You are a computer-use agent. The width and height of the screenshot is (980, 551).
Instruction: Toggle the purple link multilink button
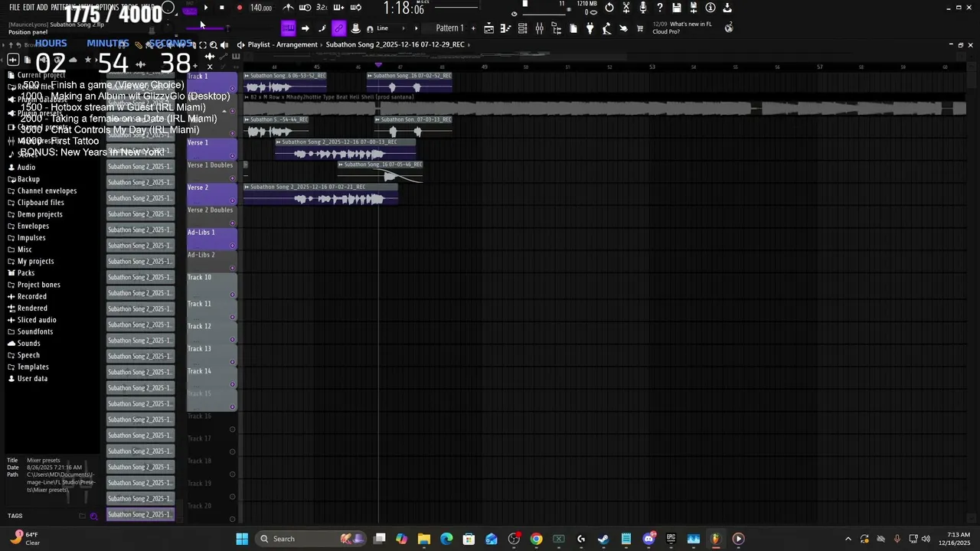[338, 28]
